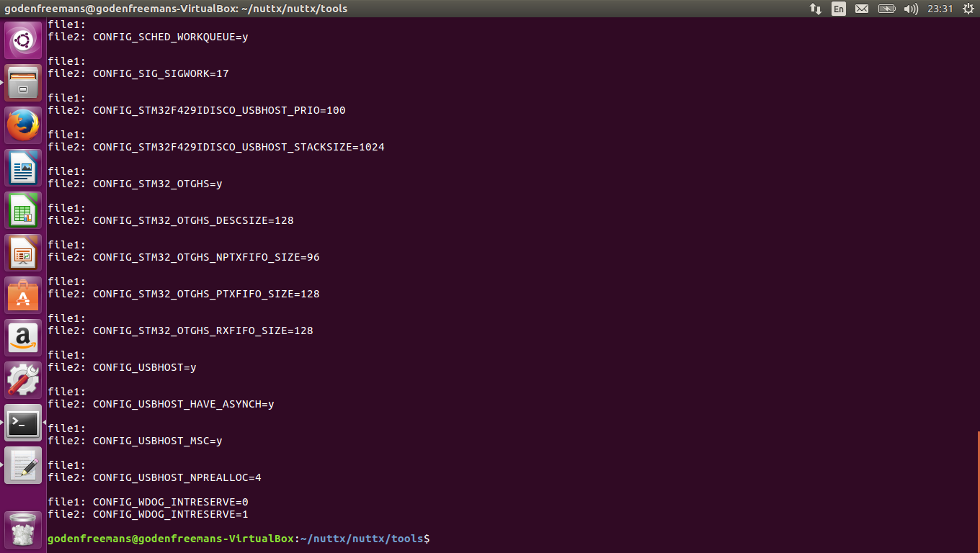Viewport: 980px width, 553px height.
Task: Open LibreOffice Writer from launcher
Action: [23, 168]
